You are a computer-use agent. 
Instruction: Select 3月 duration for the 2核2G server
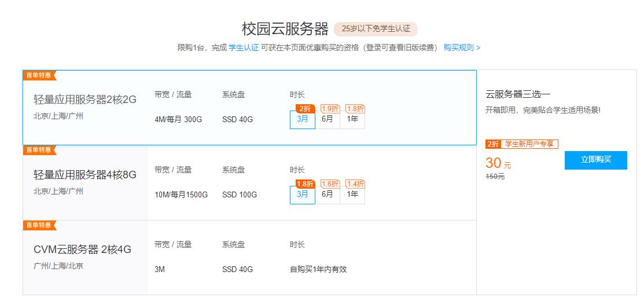[302, 120]
